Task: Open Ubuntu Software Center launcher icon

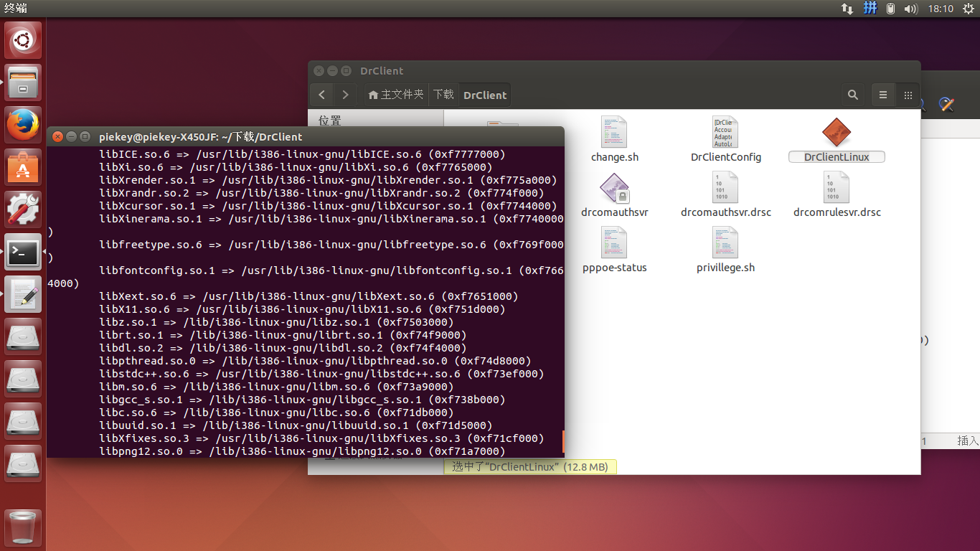Action: click(x=23, y=167)
